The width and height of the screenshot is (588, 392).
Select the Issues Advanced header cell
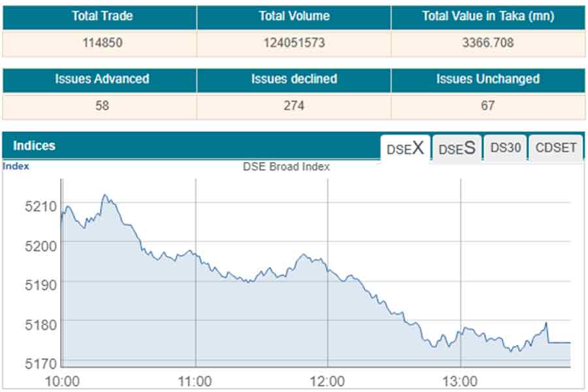pyautogui.click(x=102, y=79)
